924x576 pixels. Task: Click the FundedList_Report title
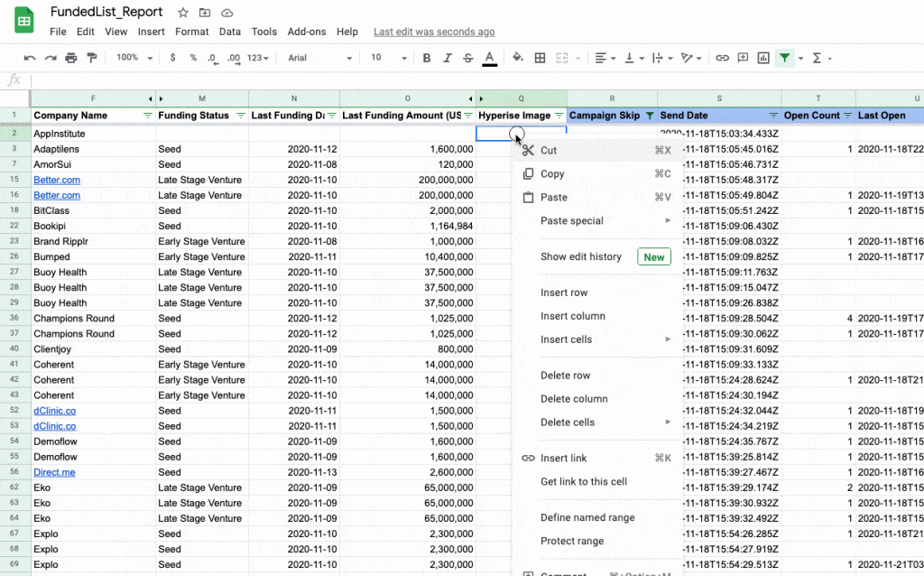pyautogui.click(x=106, y=12)
